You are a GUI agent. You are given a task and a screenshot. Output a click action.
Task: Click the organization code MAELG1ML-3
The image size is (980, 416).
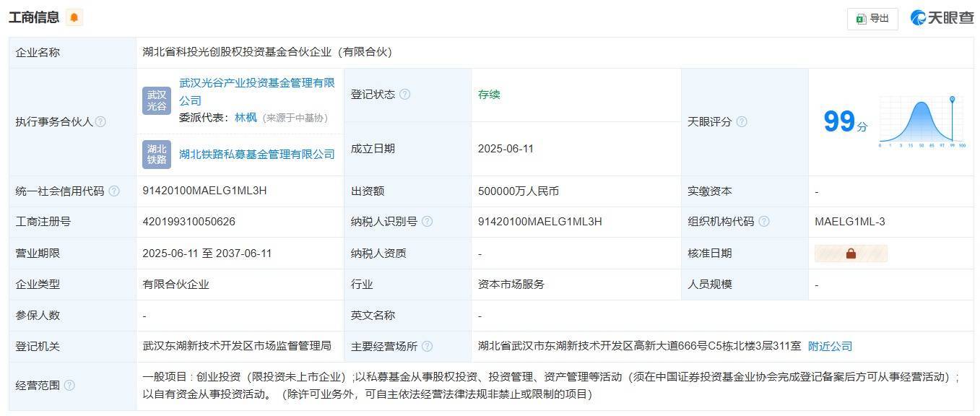click(850, 222)
